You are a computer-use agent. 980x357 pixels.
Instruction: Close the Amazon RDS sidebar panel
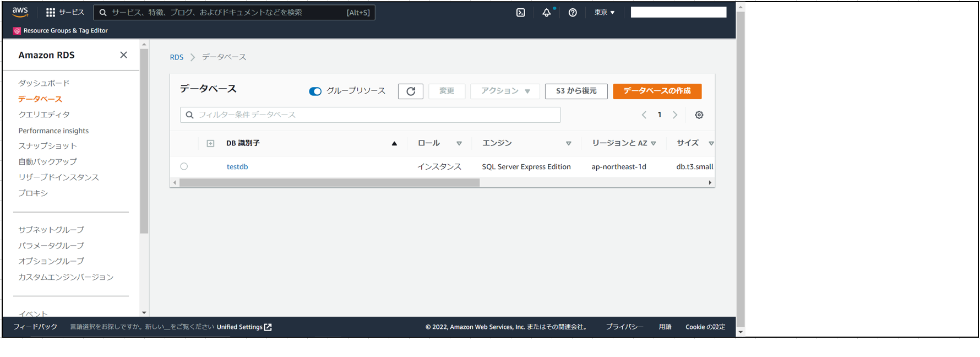(123, 55)
